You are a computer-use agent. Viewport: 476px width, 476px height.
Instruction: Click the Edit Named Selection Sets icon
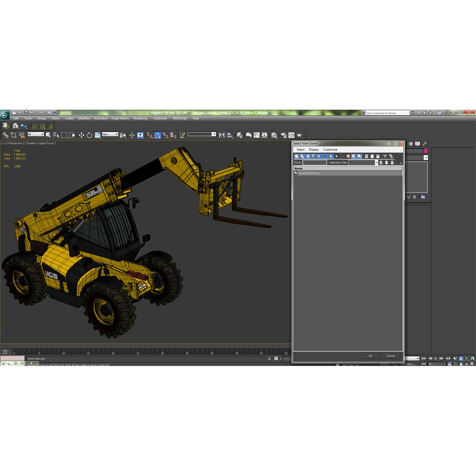[182, 135]
